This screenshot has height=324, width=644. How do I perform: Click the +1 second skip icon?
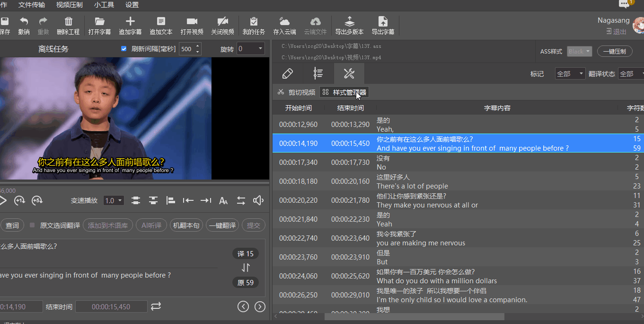click(19, 200)
